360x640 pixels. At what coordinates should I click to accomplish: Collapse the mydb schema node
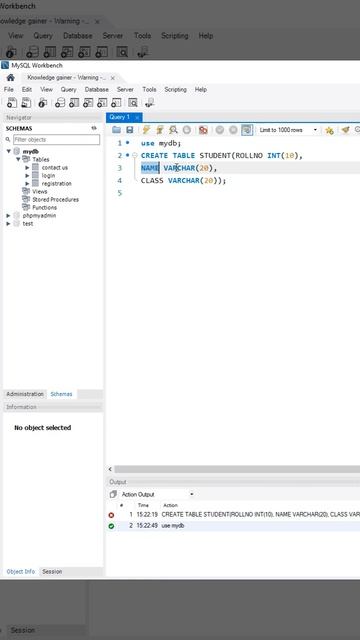tap(9, 151)
